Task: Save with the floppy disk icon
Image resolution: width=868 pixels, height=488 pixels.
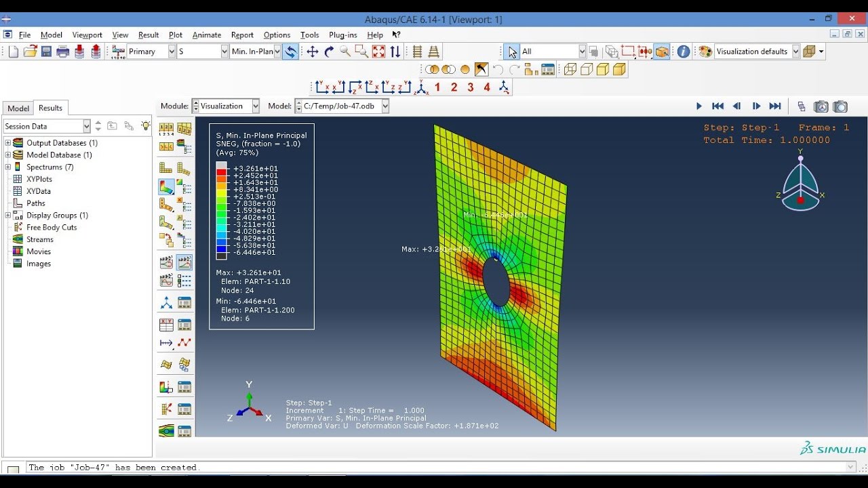Action: [46, 52]
